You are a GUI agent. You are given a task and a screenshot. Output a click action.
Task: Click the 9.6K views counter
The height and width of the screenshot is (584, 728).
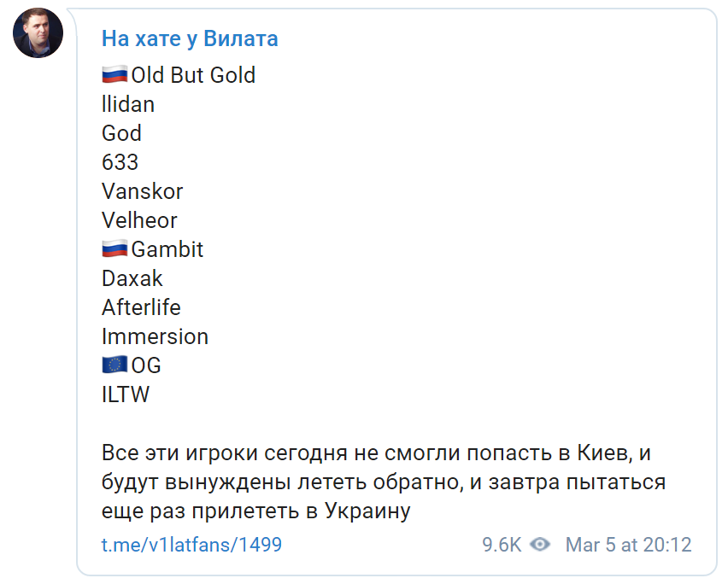coord(502,545)
